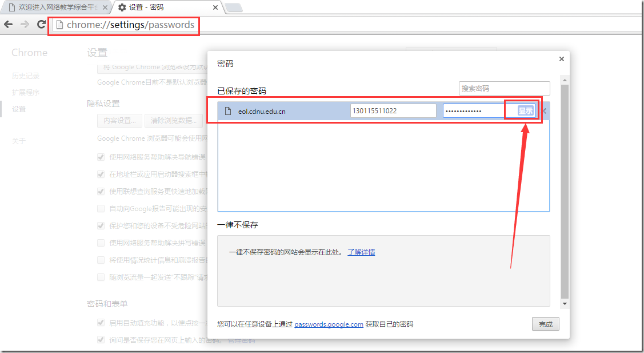The height and width of the screenshot is (353, 644).
Task: Toggle 在地址栏或应用启动器搜索框 checkbox
Action: click(x=101, y=174)
